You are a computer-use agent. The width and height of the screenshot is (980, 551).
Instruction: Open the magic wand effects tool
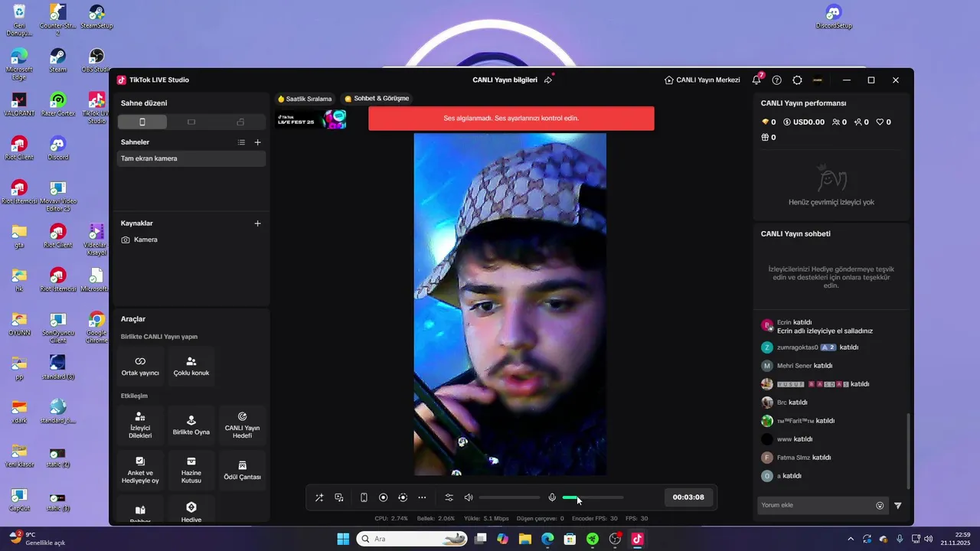click(319, 497)
